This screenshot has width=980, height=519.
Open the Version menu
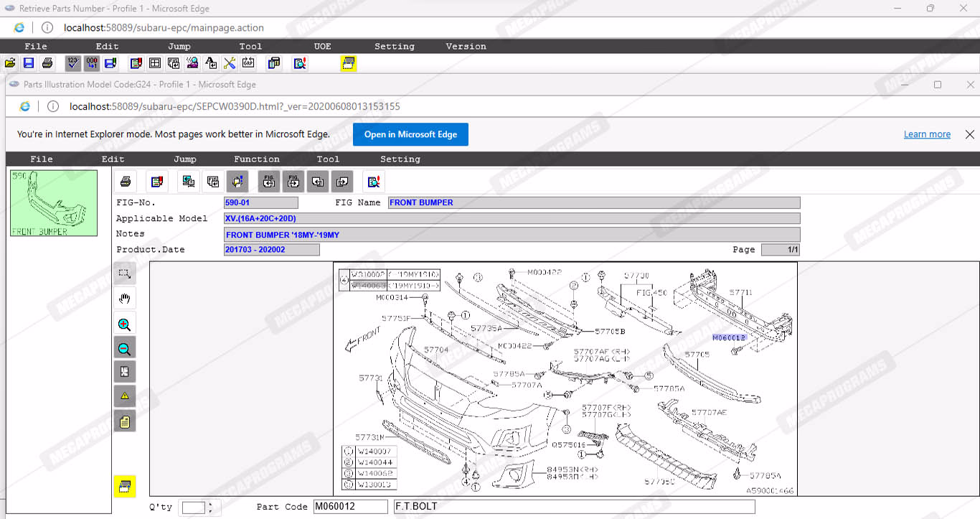pos(466,46)
